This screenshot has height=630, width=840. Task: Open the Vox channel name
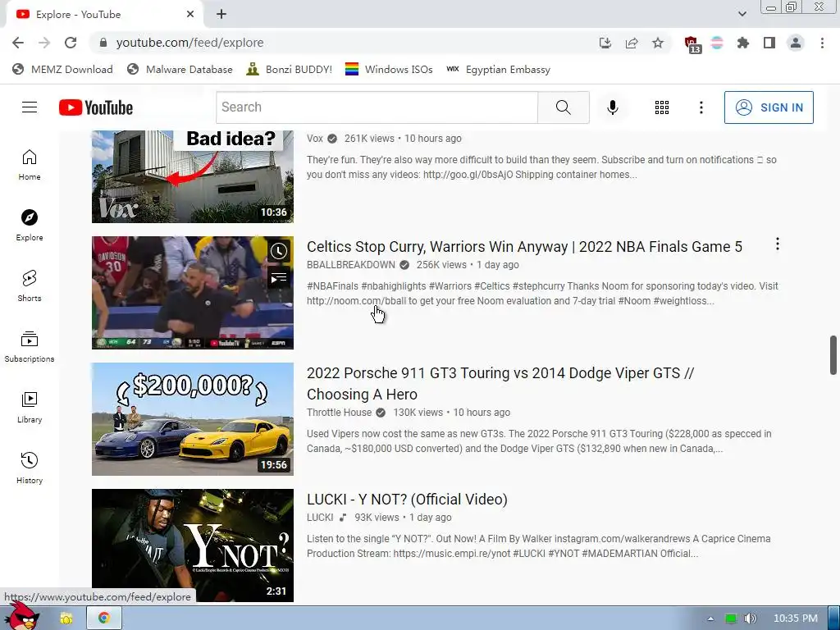315,138
